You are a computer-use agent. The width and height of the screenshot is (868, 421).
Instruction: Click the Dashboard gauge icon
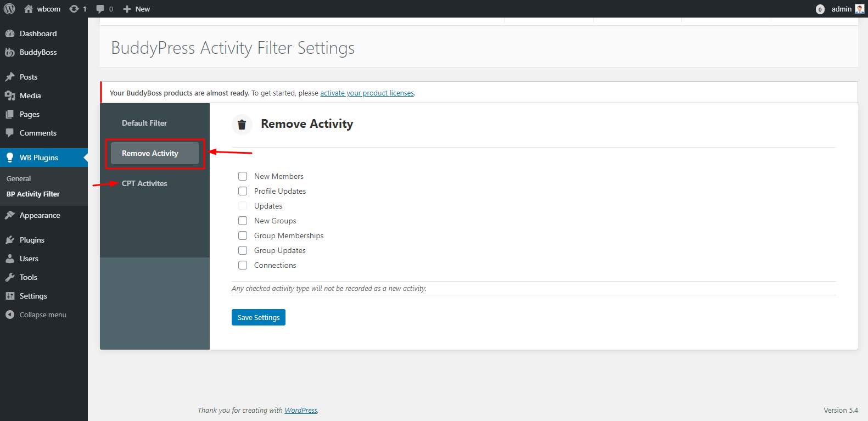(10, 33)
